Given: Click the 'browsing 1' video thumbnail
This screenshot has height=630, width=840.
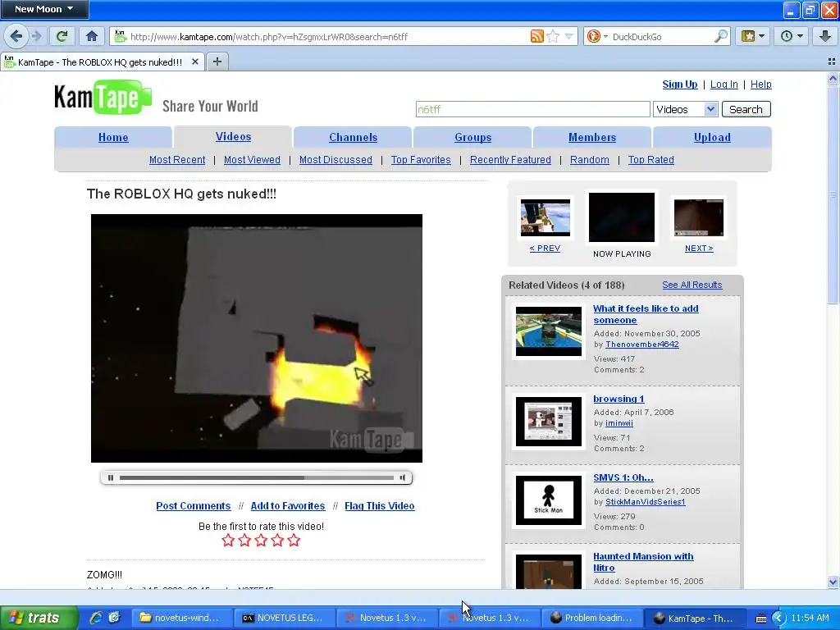Looking at the screenshot, I should point(549,422).
